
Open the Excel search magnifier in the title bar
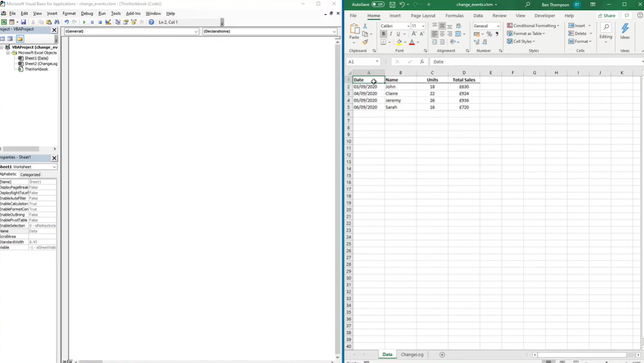[x=527, y=4]
